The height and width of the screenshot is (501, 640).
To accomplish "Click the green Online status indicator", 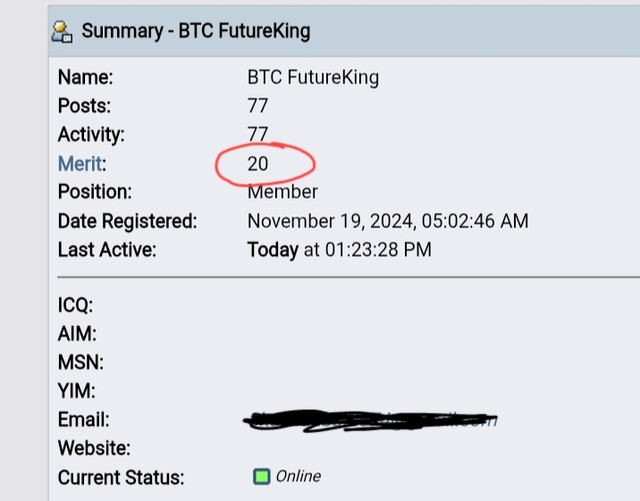I will [x=262, y=477].
